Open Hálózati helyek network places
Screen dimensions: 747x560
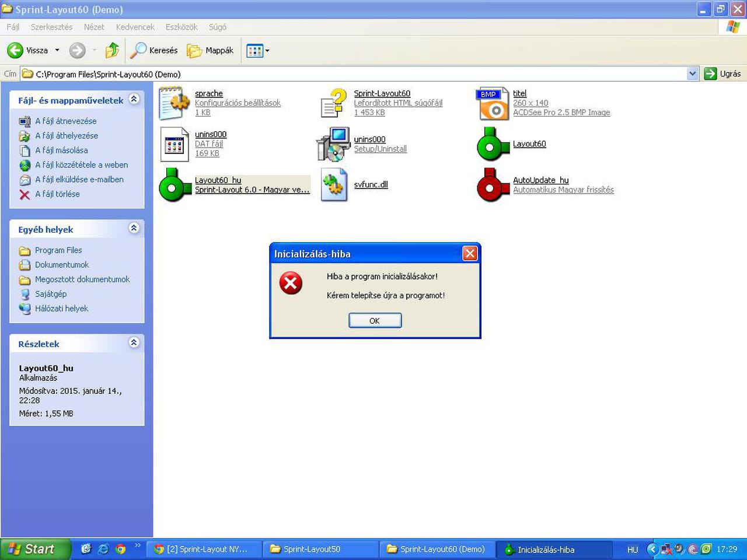(x=61, y=309)
